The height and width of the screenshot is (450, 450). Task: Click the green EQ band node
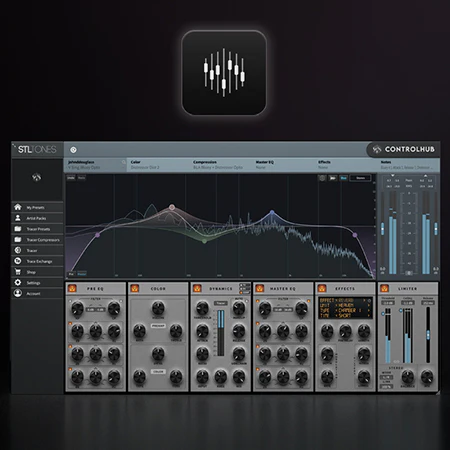pos(205,241)
